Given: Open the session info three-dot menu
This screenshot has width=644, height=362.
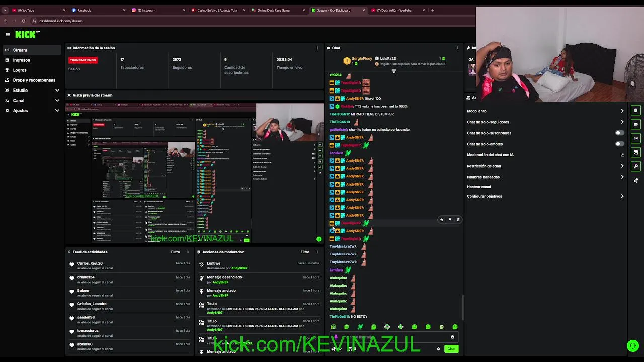Looking at the screenshot, I should (x=317, y=48).
